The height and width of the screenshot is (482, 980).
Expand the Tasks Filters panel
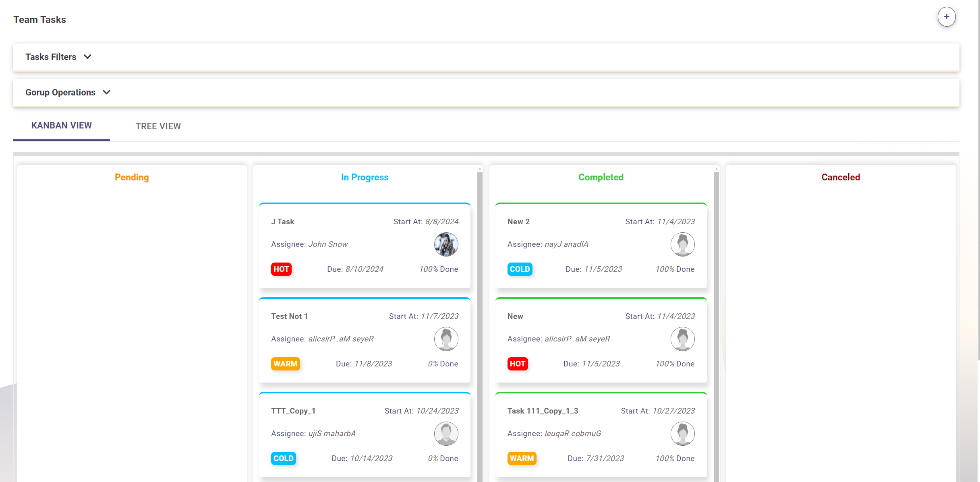coord(51,57)
